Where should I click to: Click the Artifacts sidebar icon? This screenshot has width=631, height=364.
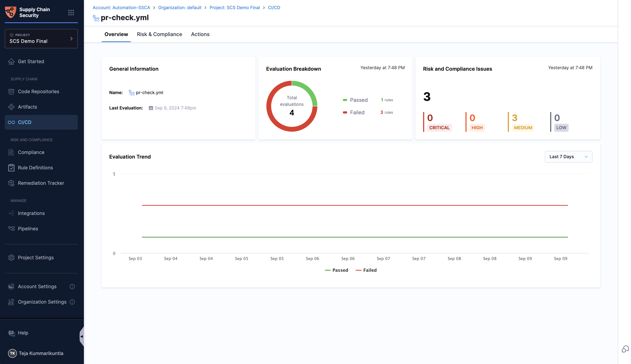[11, 107]
